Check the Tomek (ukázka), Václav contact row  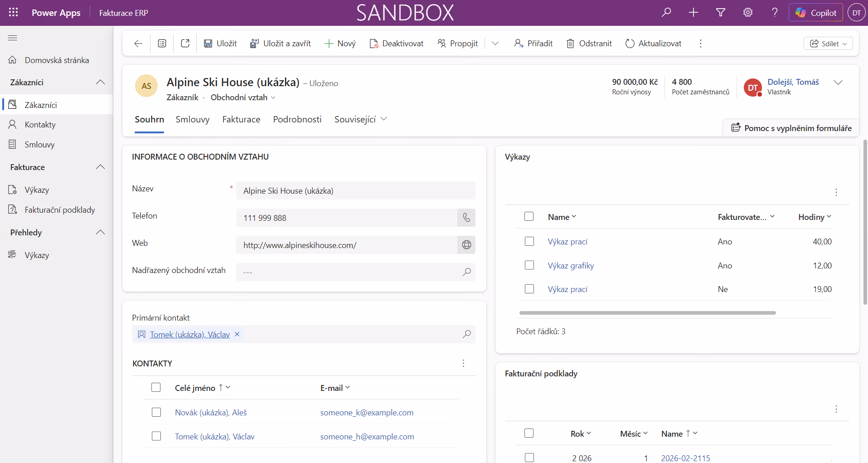click(156, 436)
